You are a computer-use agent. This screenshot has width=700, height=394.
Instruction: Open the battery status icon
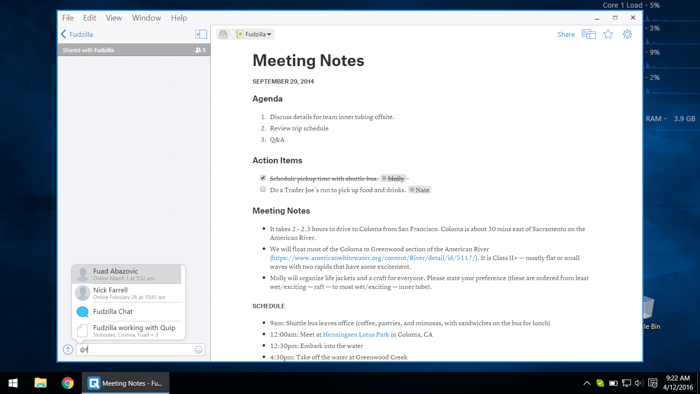613,383
